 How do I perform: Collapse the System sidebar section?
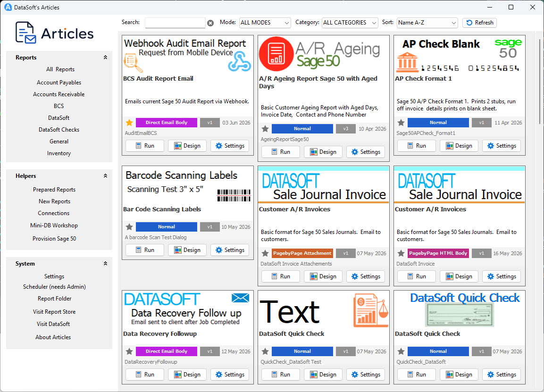(105, 264)
